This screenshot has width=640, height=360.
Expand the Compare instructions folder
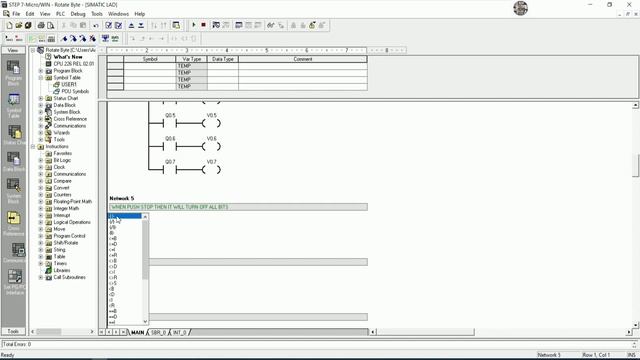(41, 181)
